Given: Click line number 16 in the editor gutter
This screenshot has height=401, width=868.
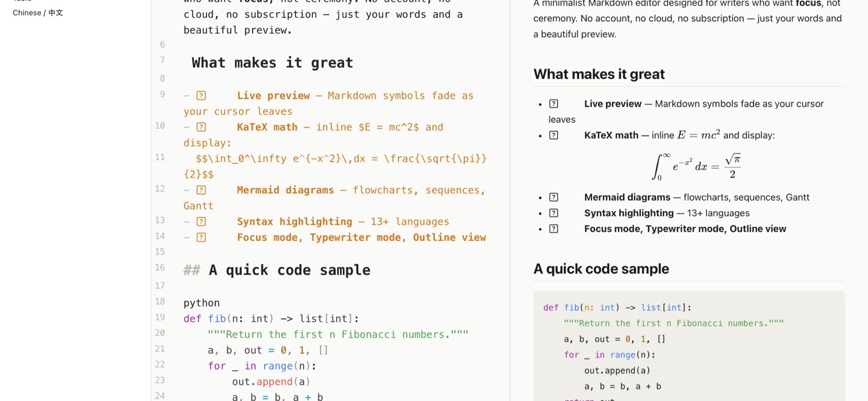Looking at the screenshot, I should click(x=160, y=267).
